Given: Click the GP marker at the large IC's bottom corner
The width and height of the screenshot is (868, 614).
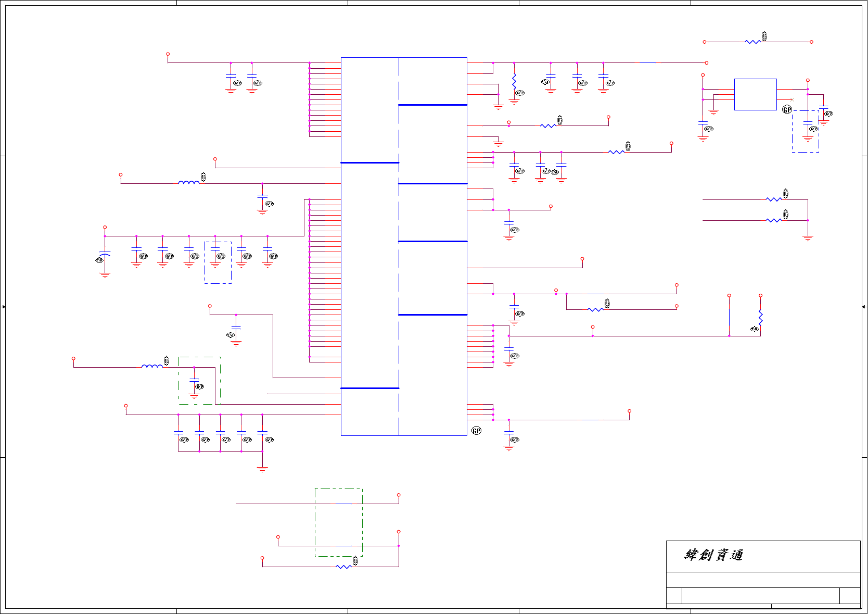Looking at the screenshot, I should [x=477, y=431].
